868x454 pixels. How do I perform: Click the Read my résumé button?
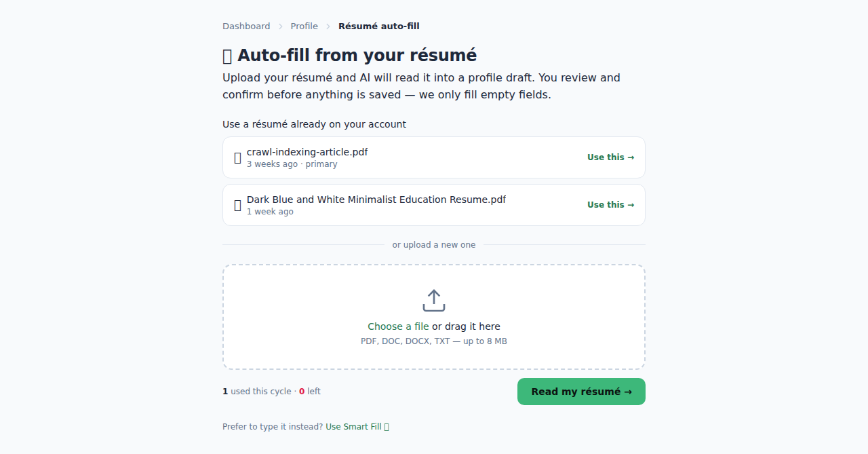click(x=581, y=392)
